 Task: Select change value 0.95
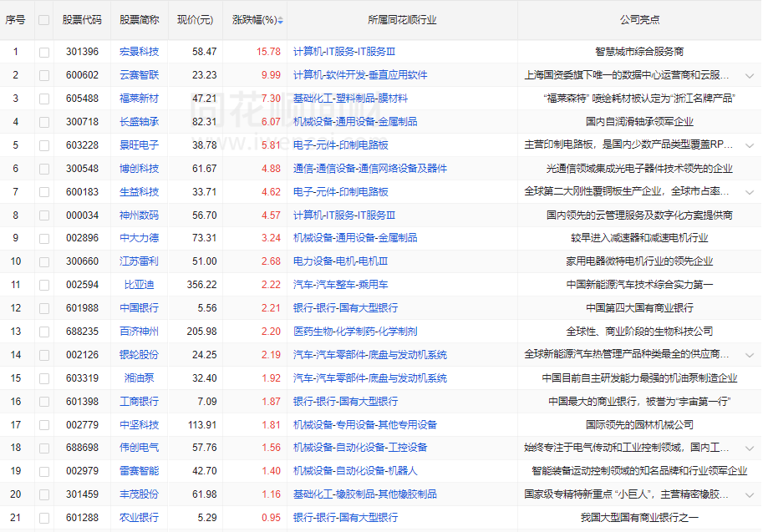coord(271,517)
